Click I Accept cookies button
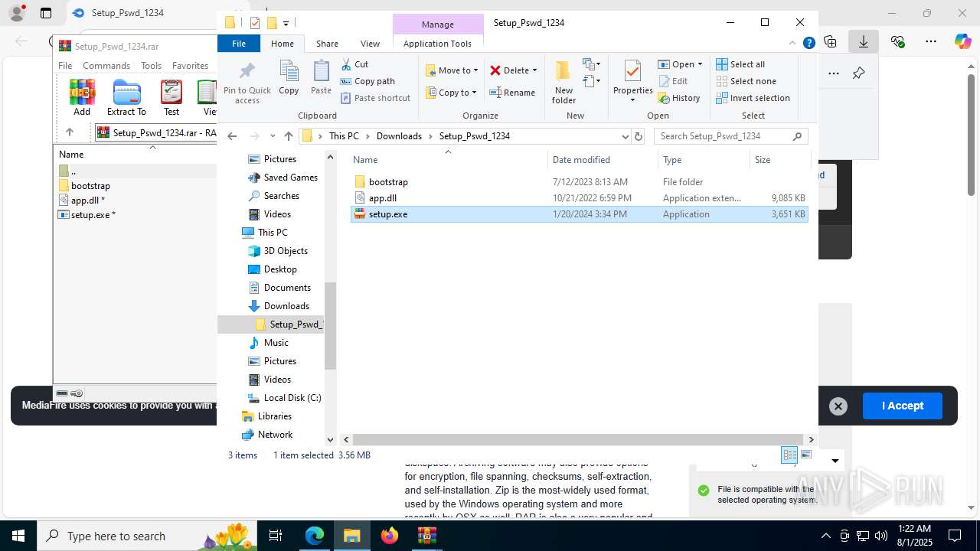The image size is (980, 551). (x=903, y=406)
